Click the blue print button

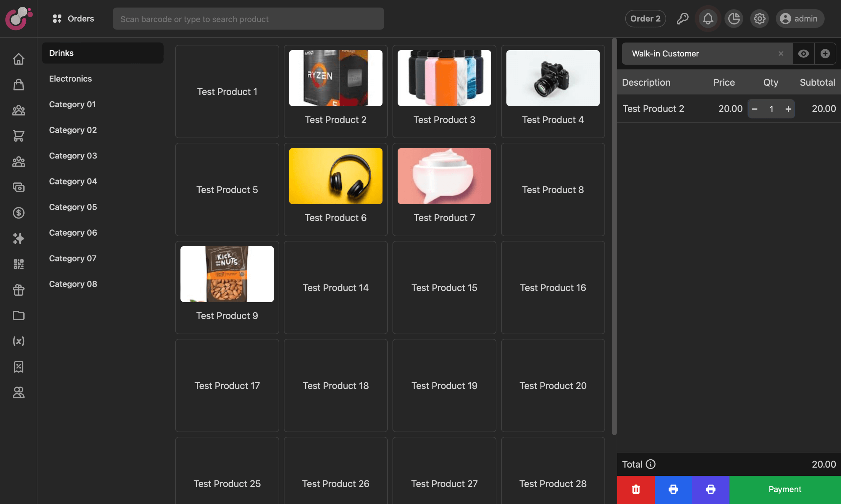(x=673, y=489)
